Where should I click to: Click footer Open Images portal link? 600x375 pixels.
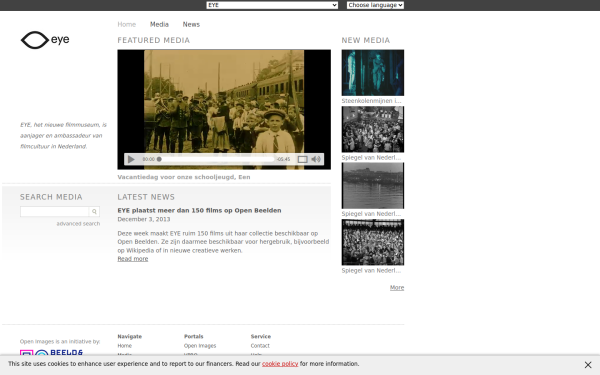[x=200, y=346]
